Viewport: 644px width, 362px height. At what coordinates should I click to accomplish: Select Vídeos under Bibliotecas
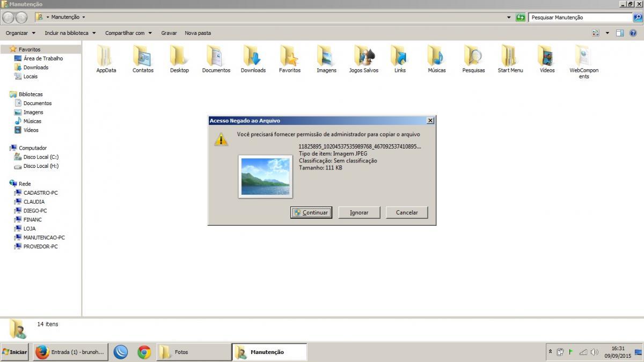[x=31, y=130]
